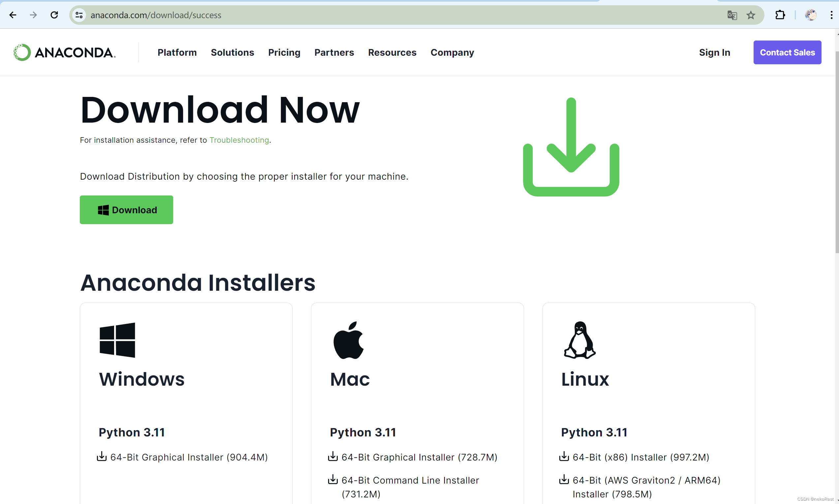Open the Company menu
Viewport: 839px width, 504px height.
pyautogui.click(x=452, y=52)
